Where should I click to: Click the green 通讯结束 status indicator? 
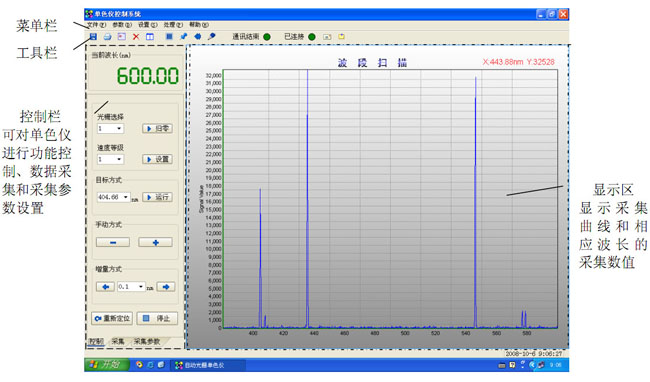point(267,37)
